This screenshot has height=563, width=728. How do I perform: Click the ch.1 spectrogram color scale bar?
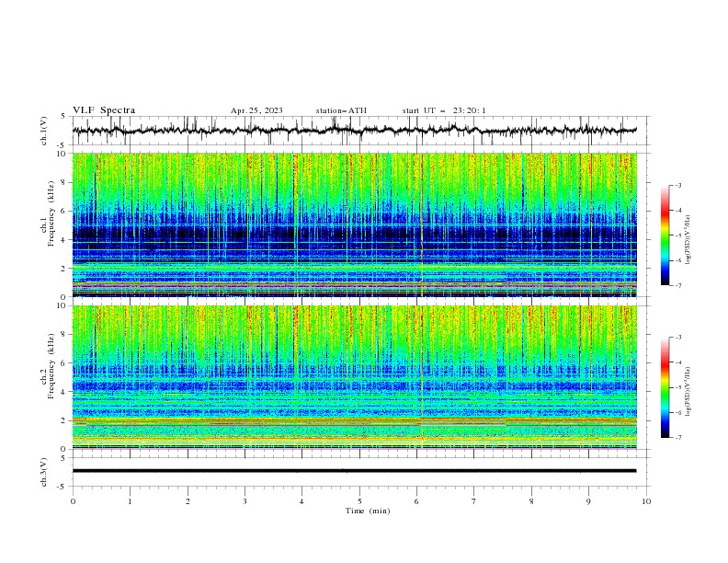(665, 236)
